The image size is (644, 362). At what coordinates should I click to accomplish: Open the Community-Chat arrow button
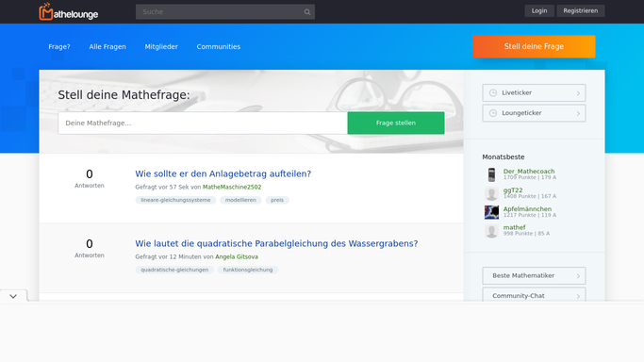click(x=534, y=295)
